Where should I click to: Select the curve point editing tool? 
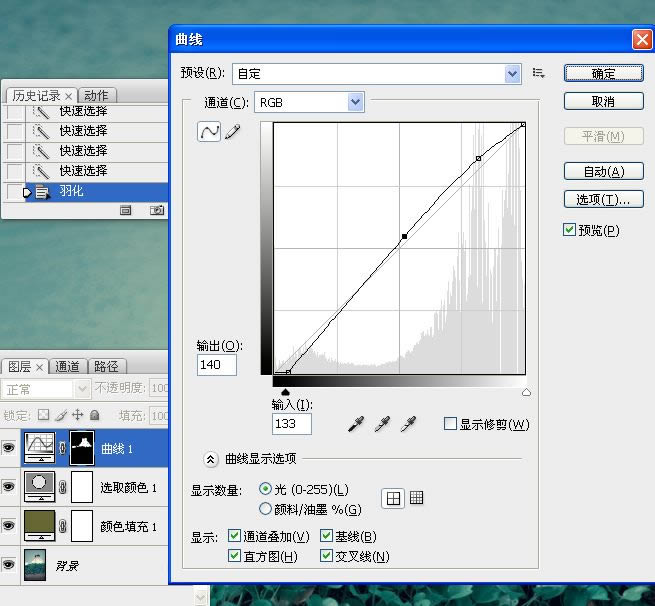pyautogui.click(x=209, y=132)
